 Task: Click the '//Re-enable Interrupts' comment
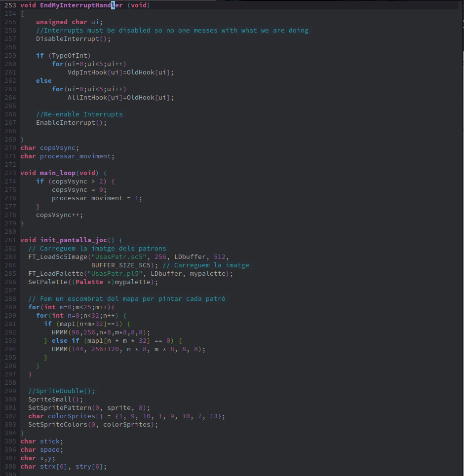point(79,114)
